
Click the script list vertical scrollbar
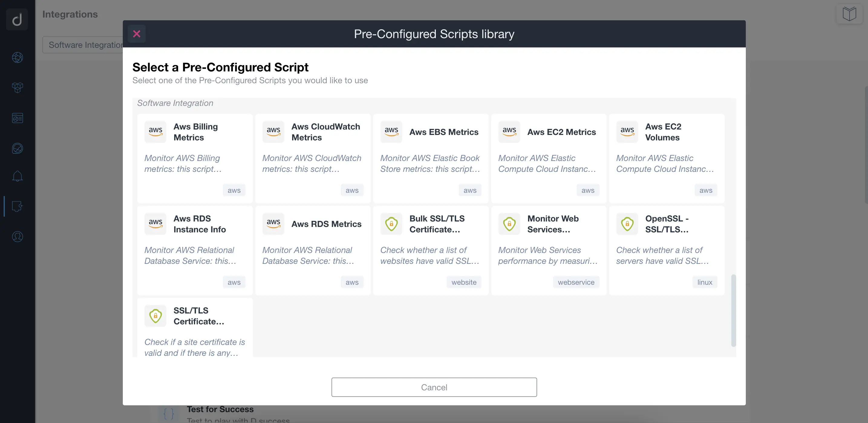click(733, 310)
